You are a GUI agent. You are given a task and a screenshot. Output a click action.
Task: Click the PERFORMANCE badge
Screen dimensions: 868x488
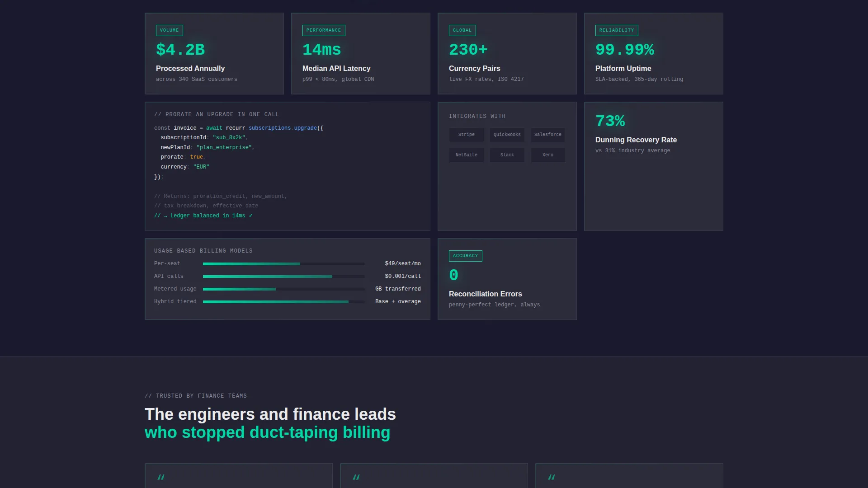pos(324,30)
